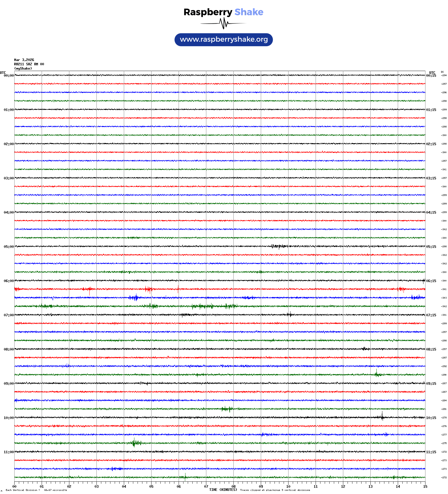Click the Raspberry Shake logo text
This screenshot has height=494, width=448.
click(223, 12)
